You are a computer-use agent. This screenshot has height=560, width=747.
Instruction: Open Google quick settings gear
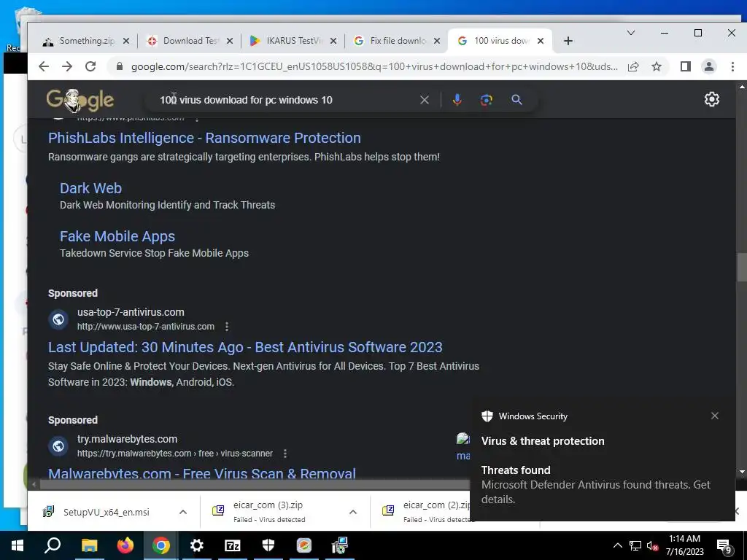712,99
